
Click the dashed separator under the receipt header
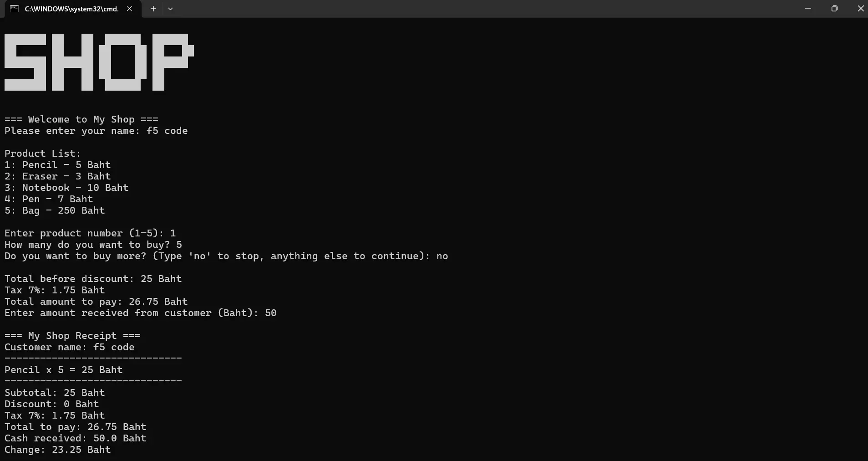(x=93, y=359)
